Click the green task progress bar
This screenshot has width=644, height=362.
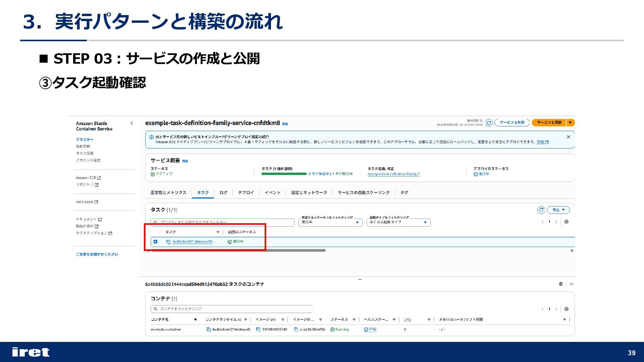(284, 174)
